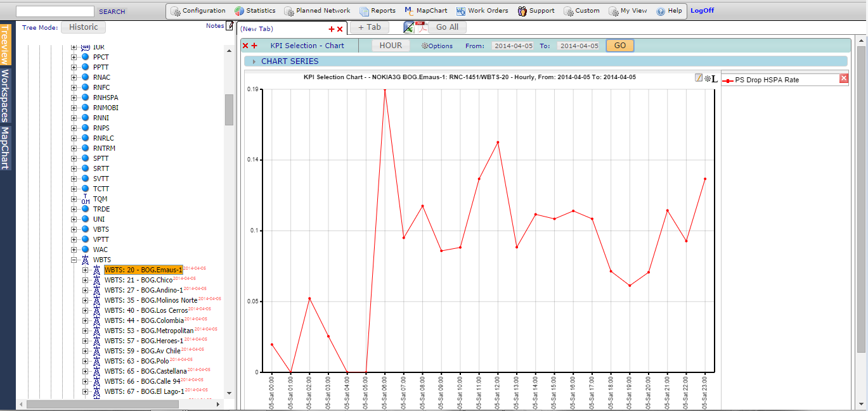This screenshot has height=411, width=868.
Task: Expand the RNHSPA tree node
Action: click(x=74, y=98)
